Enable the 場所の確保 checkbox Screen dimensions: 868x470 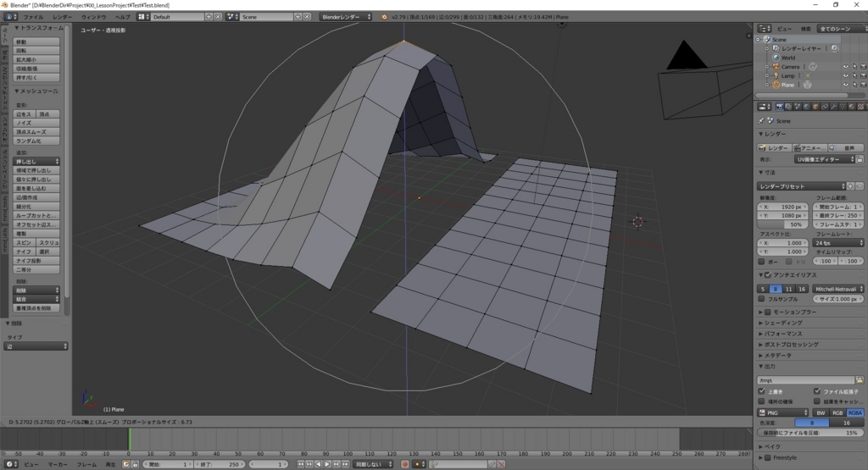[x=762, y=401]
